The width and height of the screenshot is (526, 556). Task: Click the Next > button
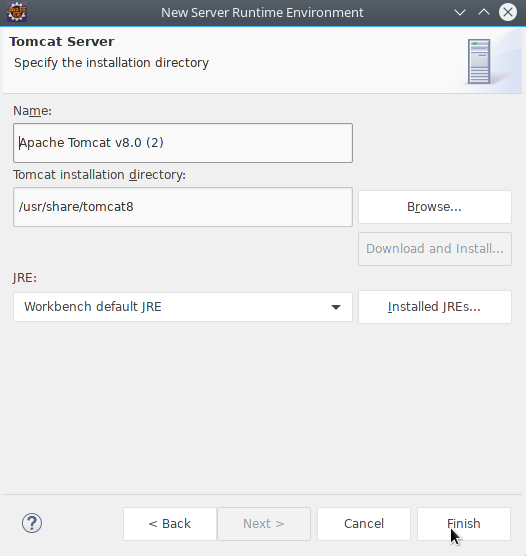pyautogui.click(x=264, y=524)
